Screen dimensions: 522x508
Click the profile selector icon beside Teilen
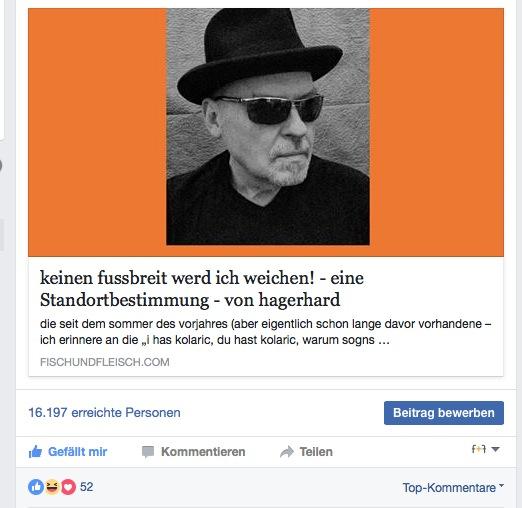(479, 449)
